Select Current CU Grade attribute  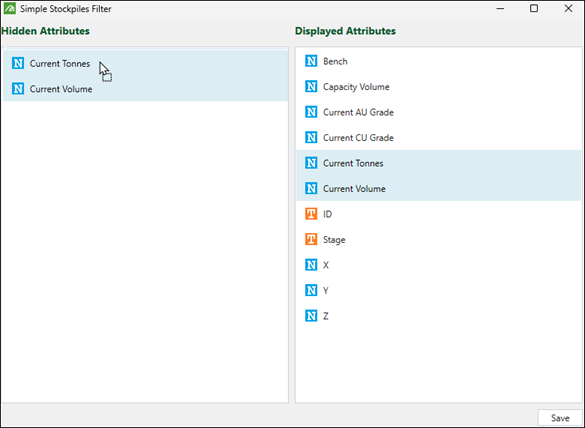pos(438,138)
